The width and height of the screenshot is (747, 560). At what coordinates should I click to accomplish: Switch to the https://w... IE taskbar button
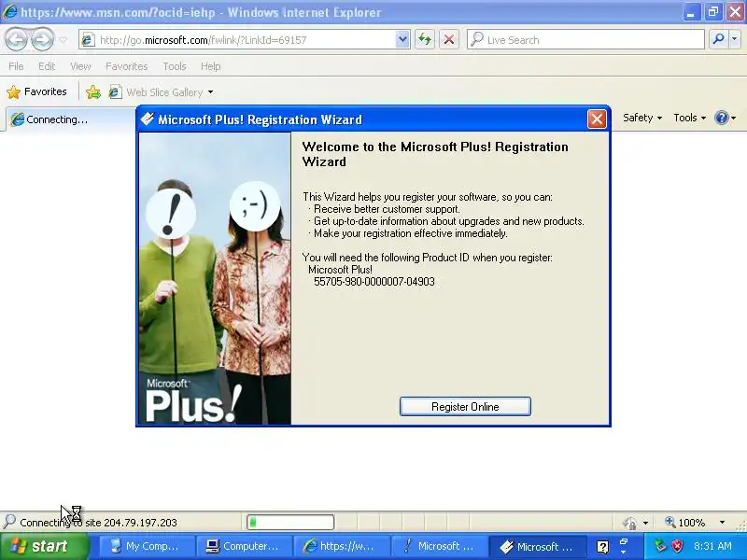(342, 546)
